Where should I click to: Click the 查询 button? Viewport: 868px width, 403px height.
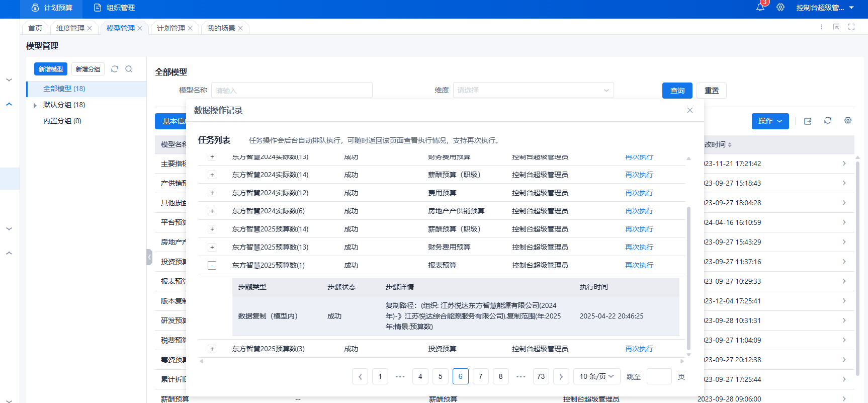click(x=677, y=91)
